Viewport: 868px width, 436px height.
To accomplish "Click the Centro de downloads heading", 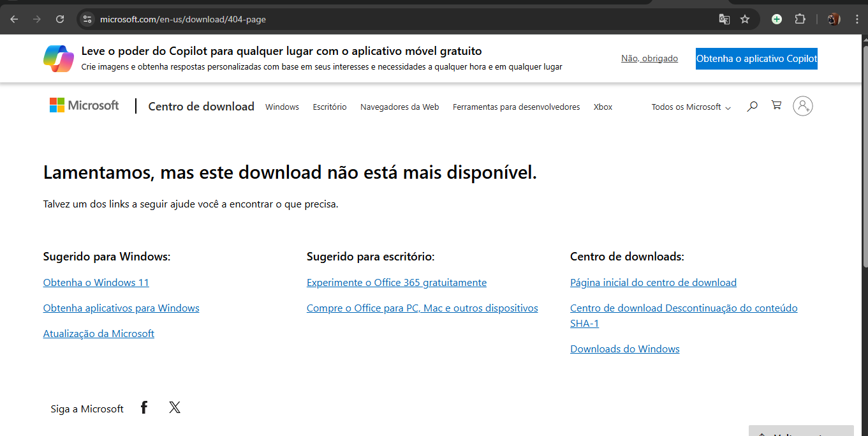I will pos(627,257).
